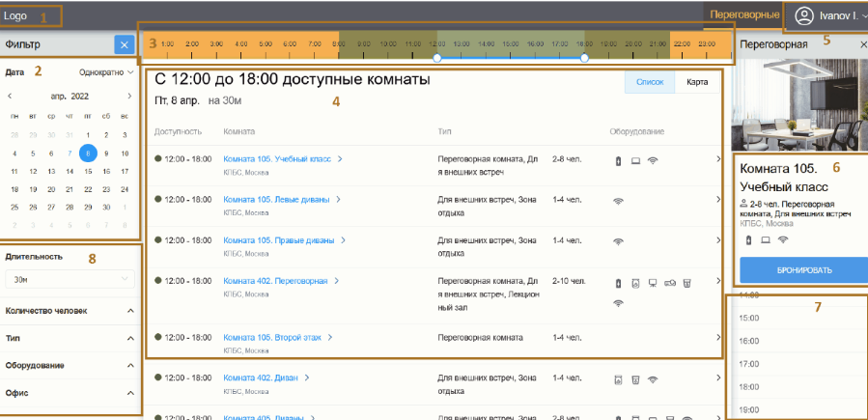Select April 7 in the calendar
This screenshot has width=868, height=420.
click(x=70, y=154)
